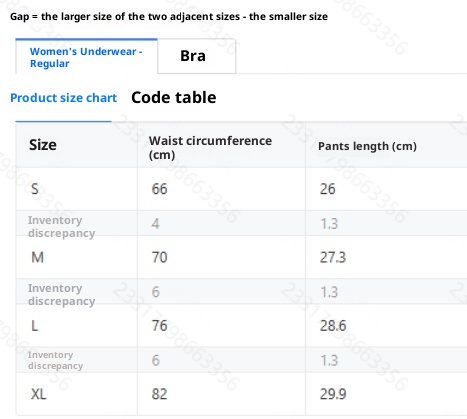Click the waist discrepancy value 4

tap(155, 223)
